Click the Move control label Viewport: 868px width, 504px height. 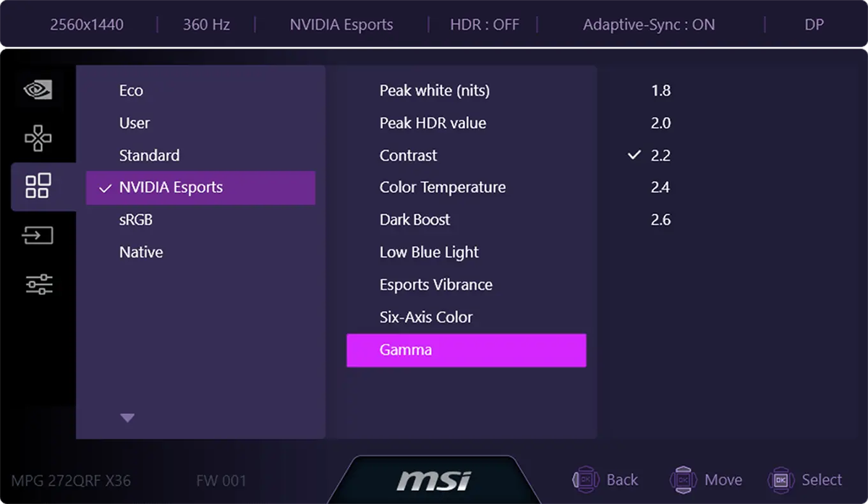(x=722, y=479)
